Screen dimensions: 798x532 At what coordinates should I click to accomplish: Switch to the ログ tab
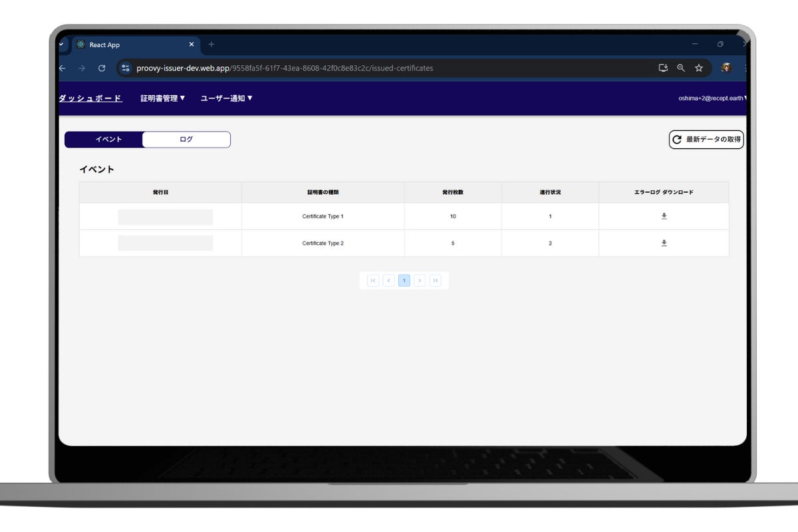(x=186, y=140)
